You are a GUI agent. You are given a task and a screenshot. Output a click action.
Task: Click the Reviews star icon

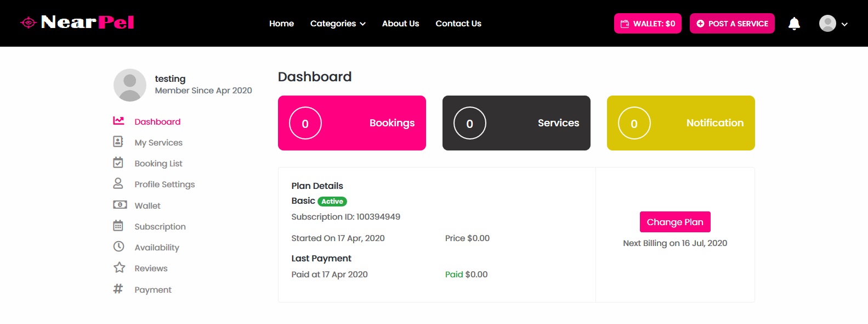tap(119, 267)
